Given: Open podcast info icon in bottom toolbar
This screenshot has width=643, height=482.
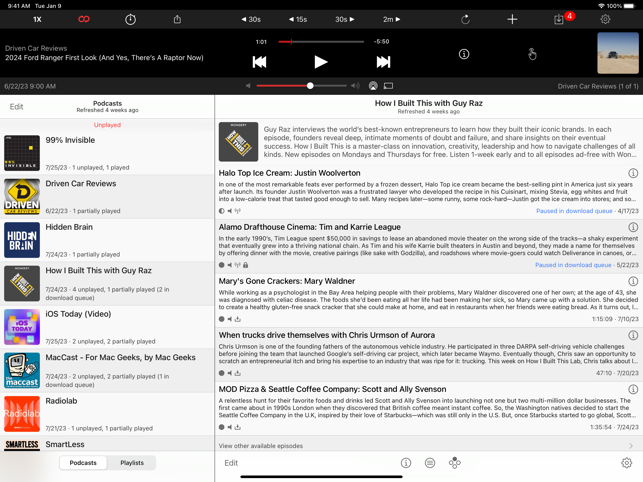Looking at the screenshot, I should point(406,463).
